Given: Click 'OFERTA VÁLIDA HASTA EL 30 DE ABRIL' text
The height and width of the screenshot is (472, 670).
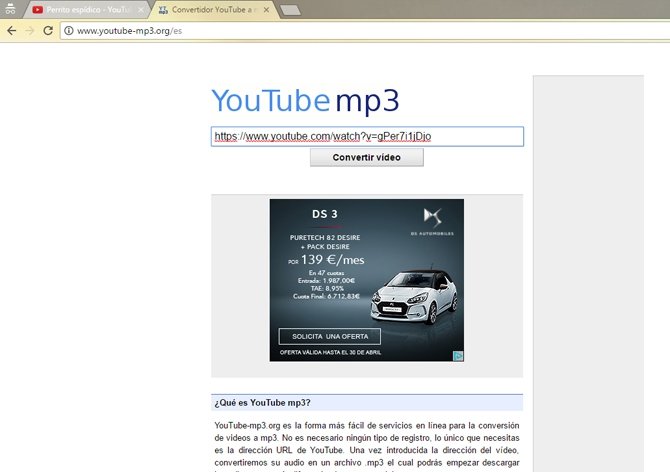Looking at the screenshot, I should [x=330, y=352].
